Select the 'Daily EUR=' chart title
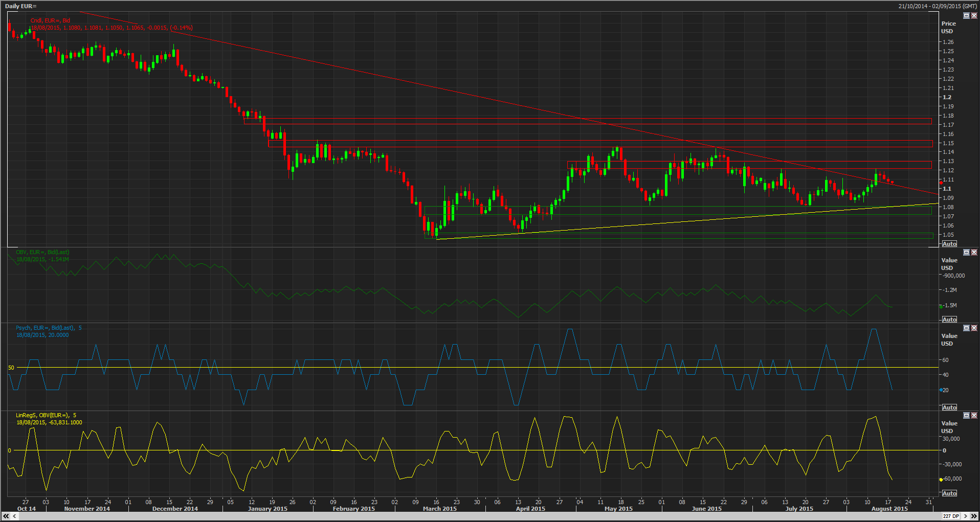Image resolution: width=980 pixels, height=522 pixels. pyautogui.click(x=21, y=6)
